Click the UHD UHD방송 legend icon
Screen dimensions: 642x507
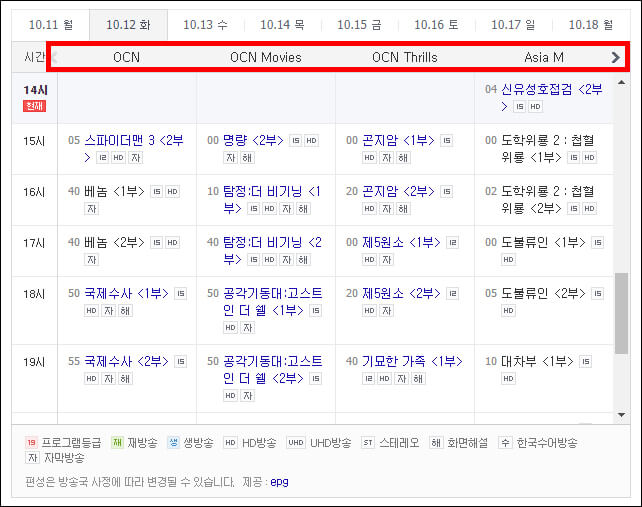point(296,443)
